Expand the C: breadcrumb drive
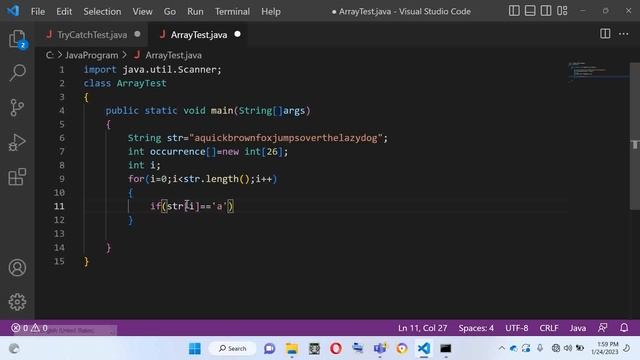This screenshot has width=640, height=360. tap(49, 55)
